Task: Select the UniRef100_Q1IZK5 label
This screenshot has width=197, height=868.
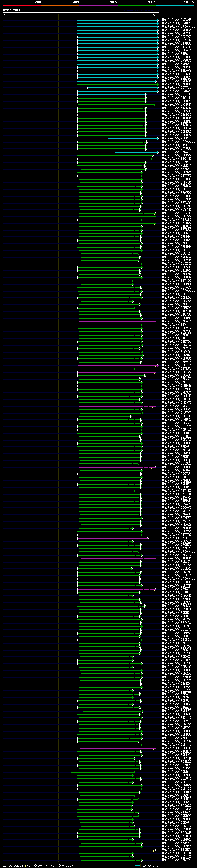Action: [177, 264]
